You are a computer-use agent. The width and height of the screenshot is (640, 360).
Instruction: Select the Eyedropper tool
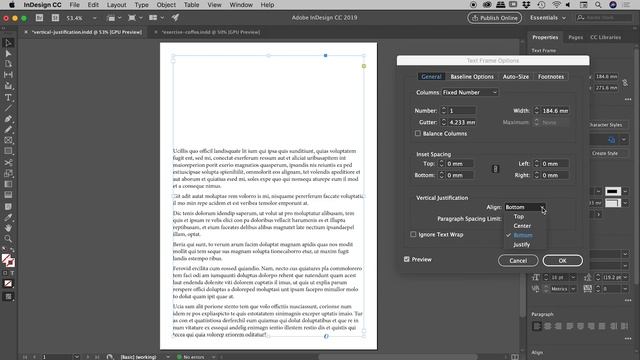click(8, 217)
